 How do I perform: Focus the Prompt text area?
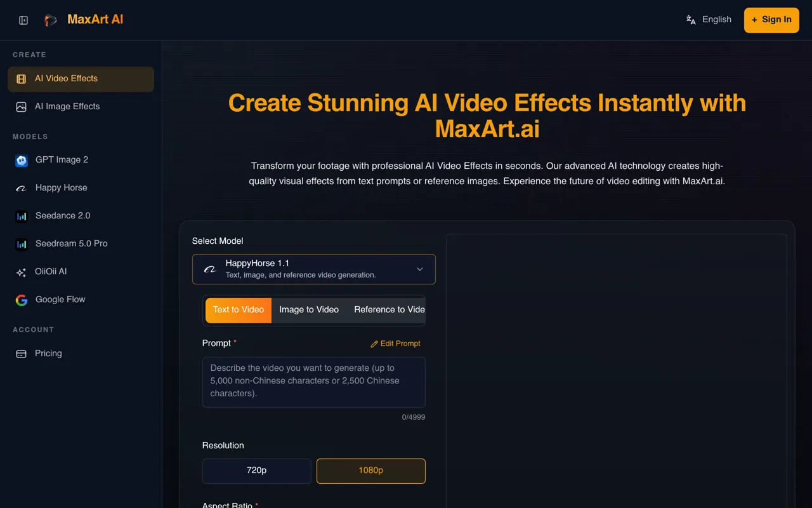point(314,382)
